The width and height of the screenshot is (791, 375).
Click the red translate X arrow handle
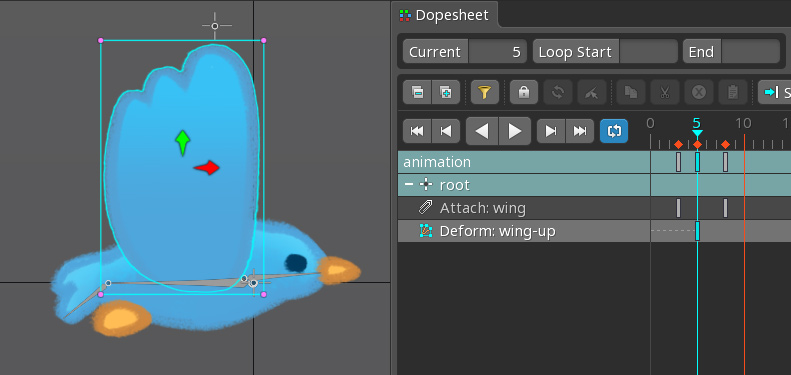(x=207, y=168)
